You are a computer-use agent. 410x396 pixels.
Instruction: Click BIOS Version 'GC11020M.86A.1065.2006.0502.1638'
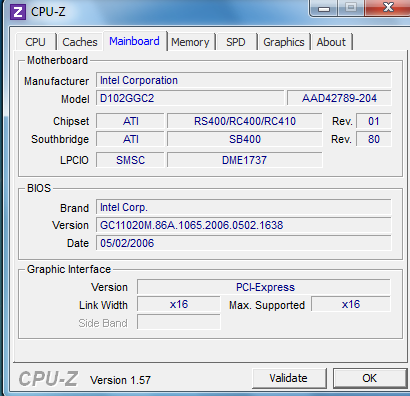[x=244, y=225]
